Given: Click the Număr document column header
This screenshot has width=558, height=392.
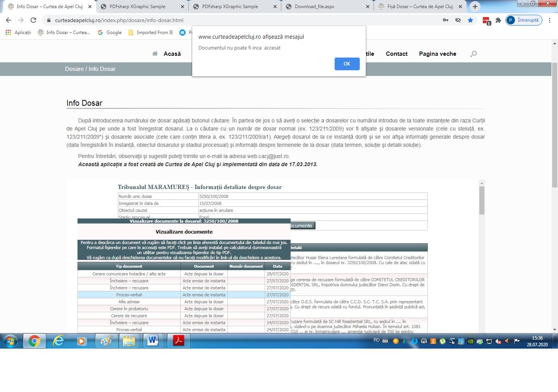Looking at the screenshot, I should (246, 266).
